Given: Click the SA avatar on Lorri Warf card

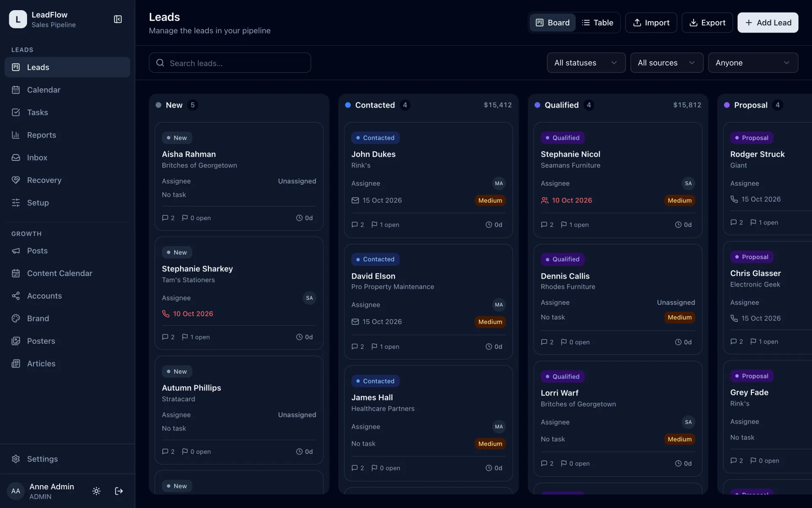Looking at the screenshot, I should click(x=689, y=422).
